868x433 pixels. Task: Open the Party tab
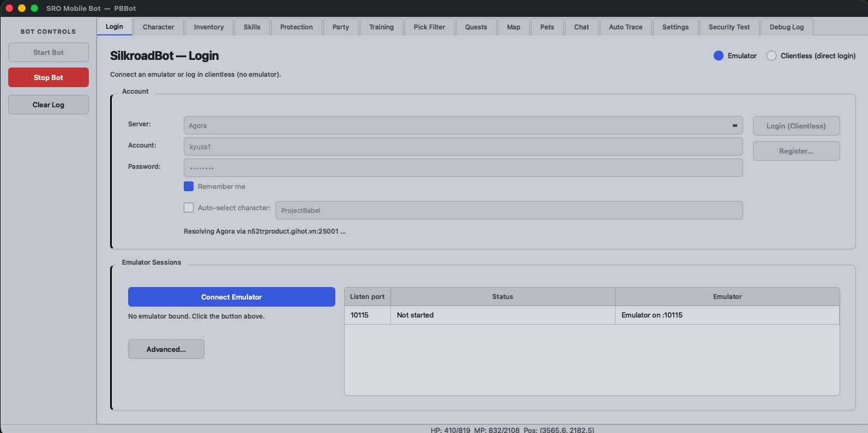(341, 27)
